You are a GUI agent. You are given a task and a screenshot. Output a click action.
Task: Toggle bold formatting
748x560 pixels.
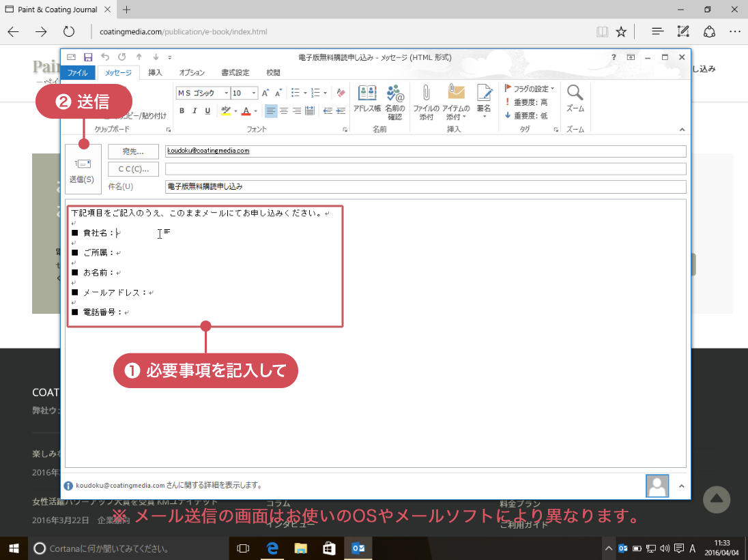click(x=182, y=111)
